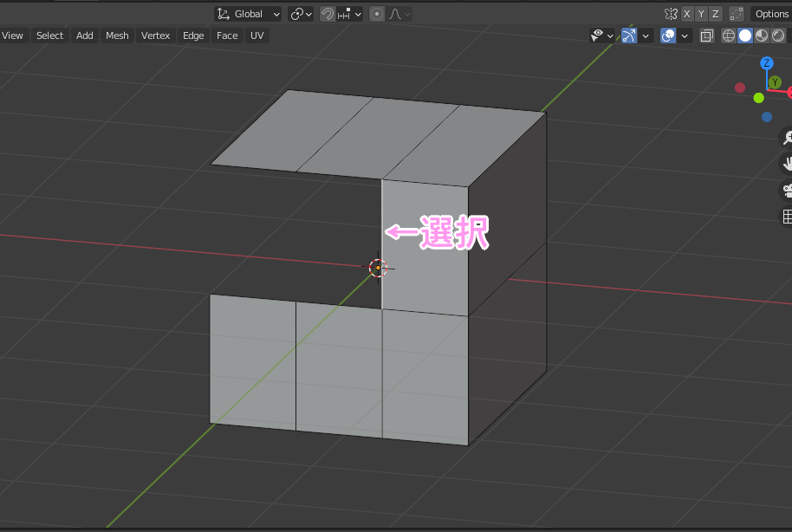This screenshot has height=532, width=792.
Task: Toggle proportional editing
Action: 377,14
